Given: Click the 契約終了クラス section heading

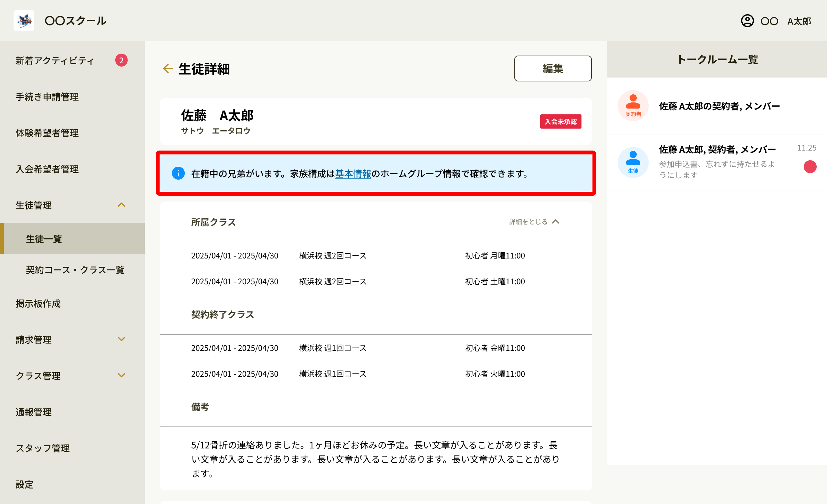Looking at the screenshot, I should pyautogui.click(x=223, y=314).
